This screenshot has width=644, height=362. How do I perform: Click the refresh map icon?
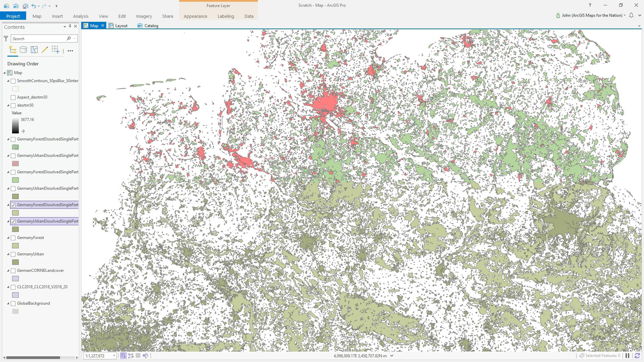click(x=637, y=356)
